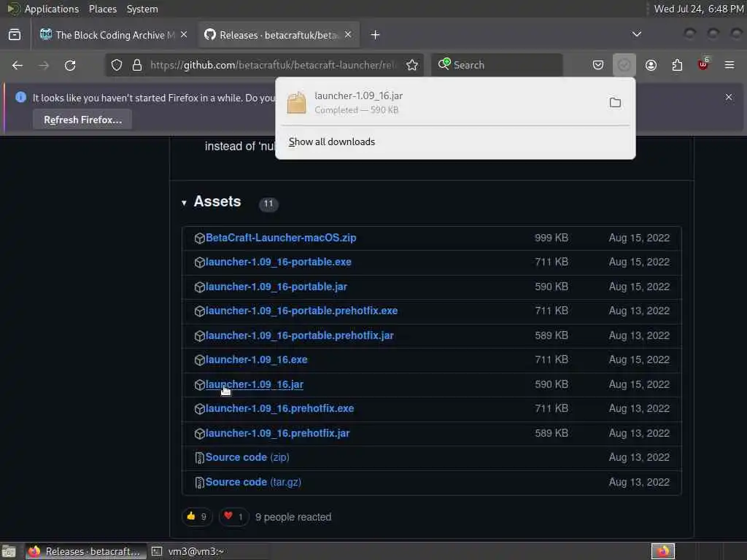The width and height of the screenshot is (747, 560).
Task: Open the Extensions puzzle icon
Action: pyautogui.click(x=677, y=65)
